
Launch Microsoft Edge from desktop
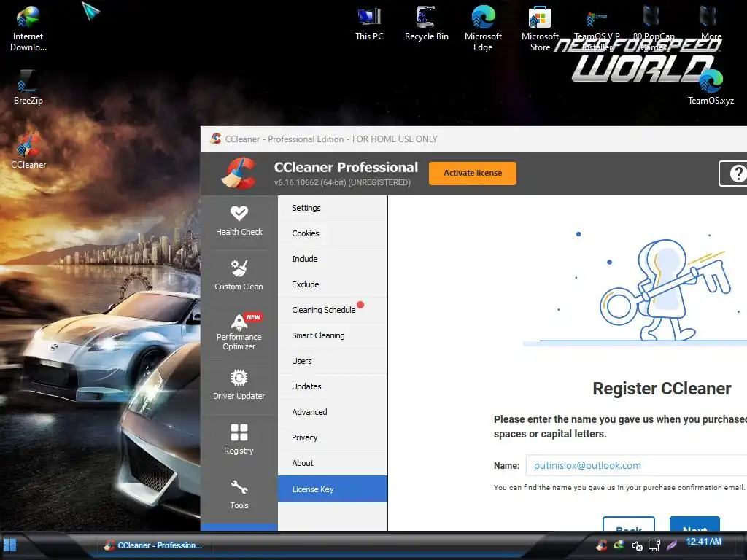(483, 28)
